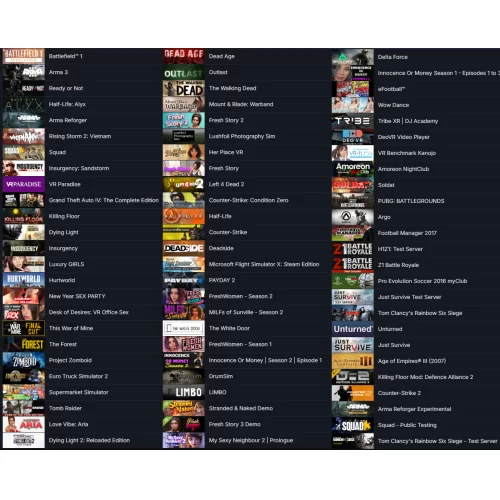The width and height of the screenshot is (500, 500).
Task: Click the 'Squad' game name
Action: 57,152
